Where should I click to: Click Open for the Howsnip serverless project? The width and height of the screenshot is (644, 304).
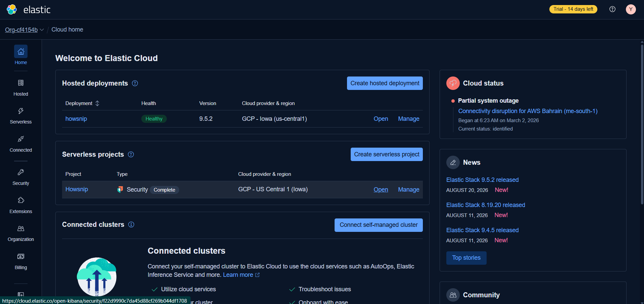tap(381, 190)
